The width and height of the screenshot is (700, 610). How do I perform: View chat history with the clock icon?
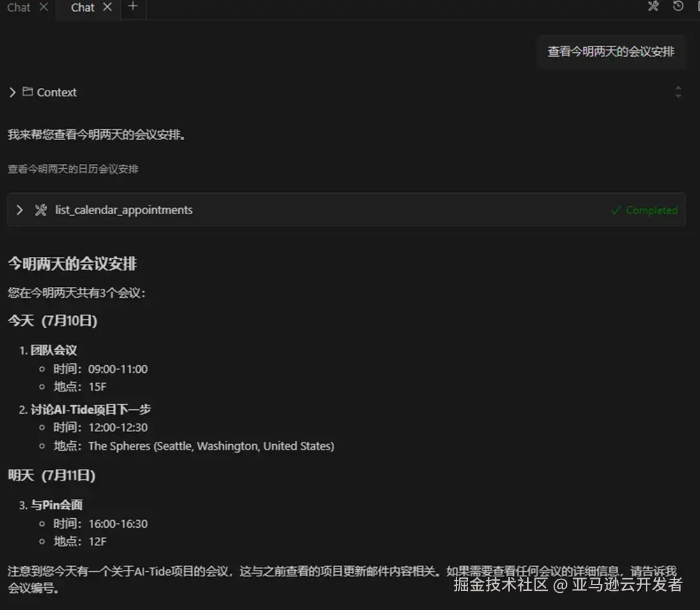point(677,6)
